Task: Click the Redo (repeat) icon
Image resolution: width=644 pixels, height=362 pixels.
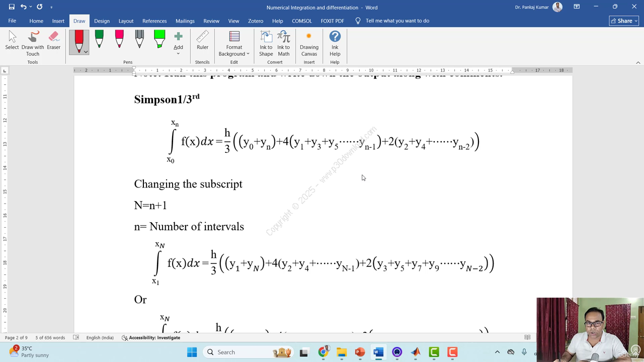Action: click(40, 7)
